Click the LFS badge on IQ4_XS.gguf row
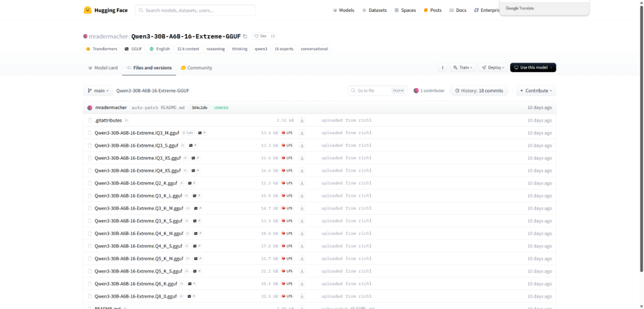This screenshot has height=309, width=644. pyautogui.click(x=287, y=171)
